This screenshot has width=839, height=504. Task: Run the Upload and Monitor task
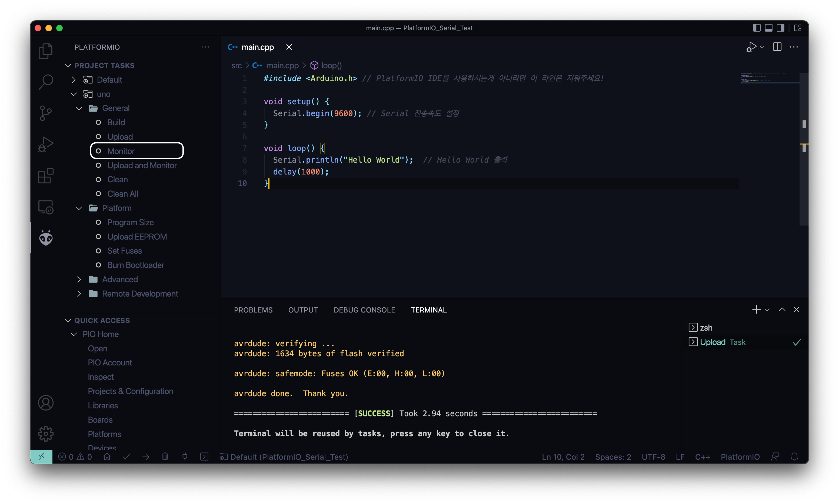click(x=142, y=165)
